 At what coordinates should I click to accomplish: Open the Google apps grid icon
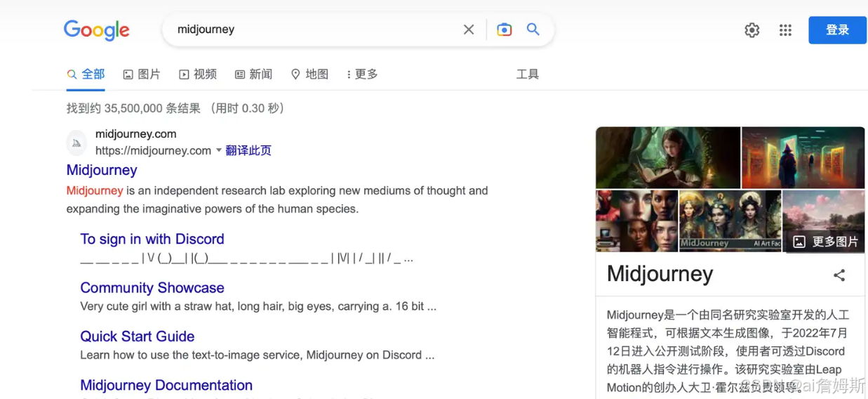click(x=785, y=30)
